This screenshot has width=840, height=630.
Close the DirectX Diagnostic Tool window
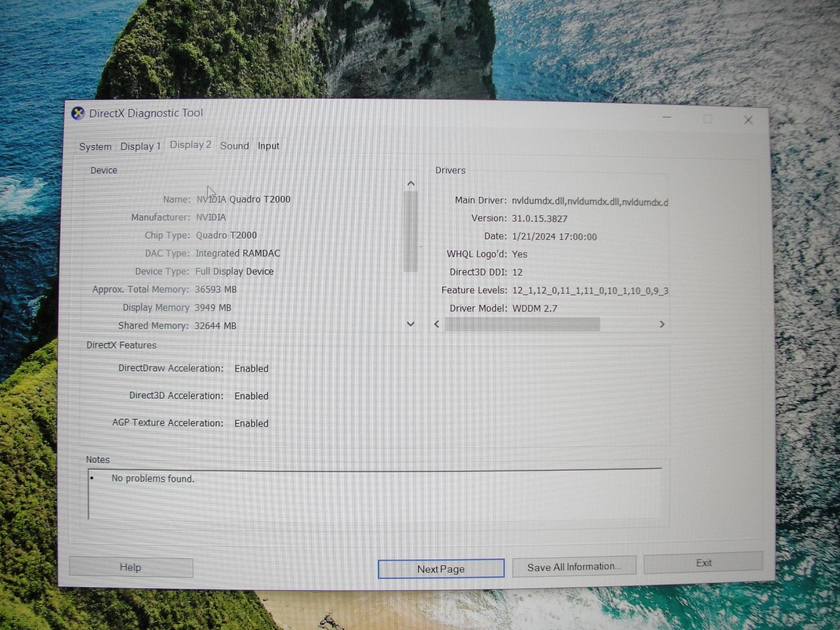point(748,120)
